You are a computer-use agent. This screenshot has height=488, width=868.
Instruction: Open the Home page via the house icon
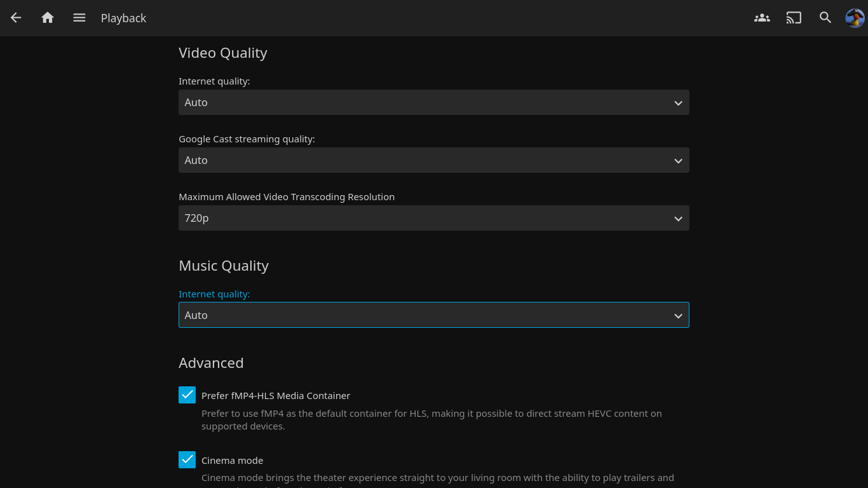[x=48, y=18]
